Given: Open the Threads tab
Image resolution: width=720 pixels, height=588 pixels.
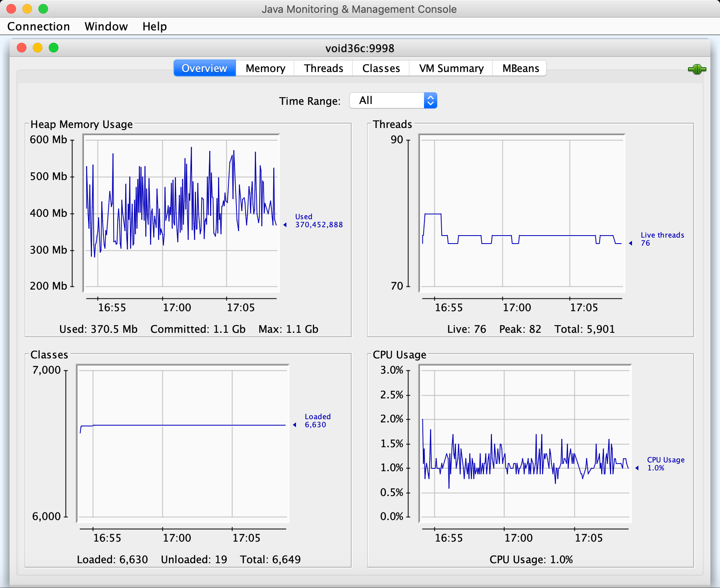Looking at the screenshot, I should [x=323, y=68].
